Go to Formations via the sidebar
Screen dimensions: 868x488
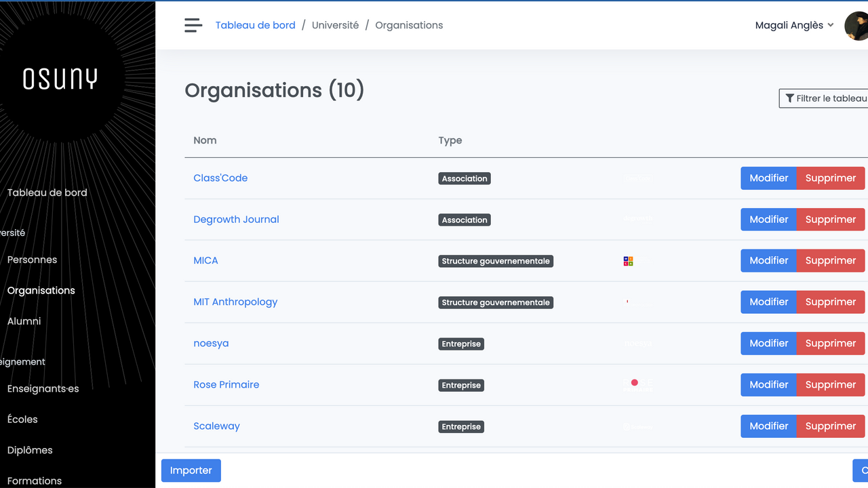click(34, 480)
